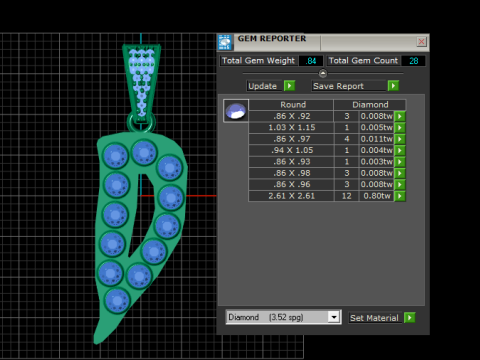The width and height of the screenshot is (480, 360).
Task: Click the Set Material label
Action: (x=374, y=318)
